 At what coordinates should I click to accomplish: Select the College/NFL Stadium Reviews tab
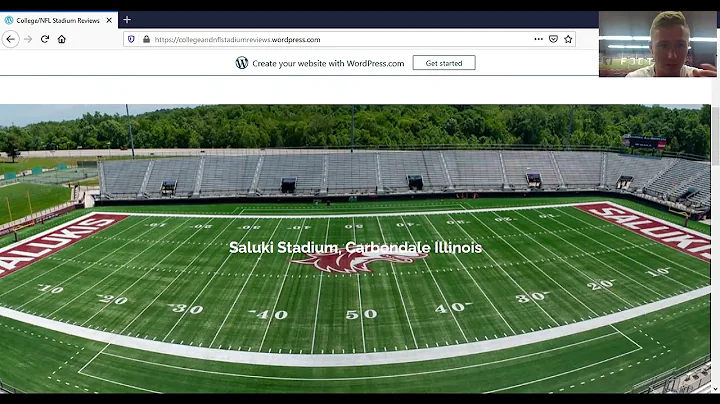[x=59, y=21]
